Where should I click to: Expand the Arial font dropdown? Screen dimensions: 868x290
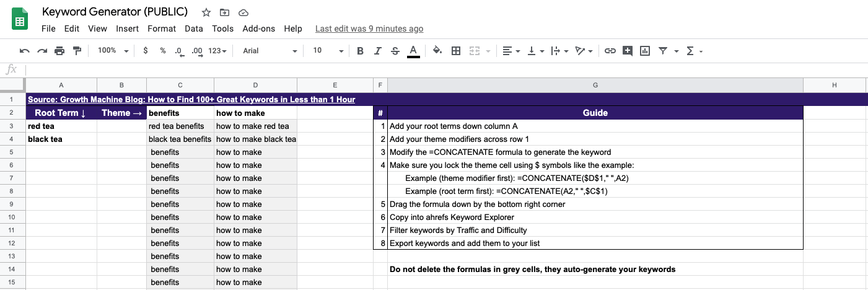pos(270,51)
